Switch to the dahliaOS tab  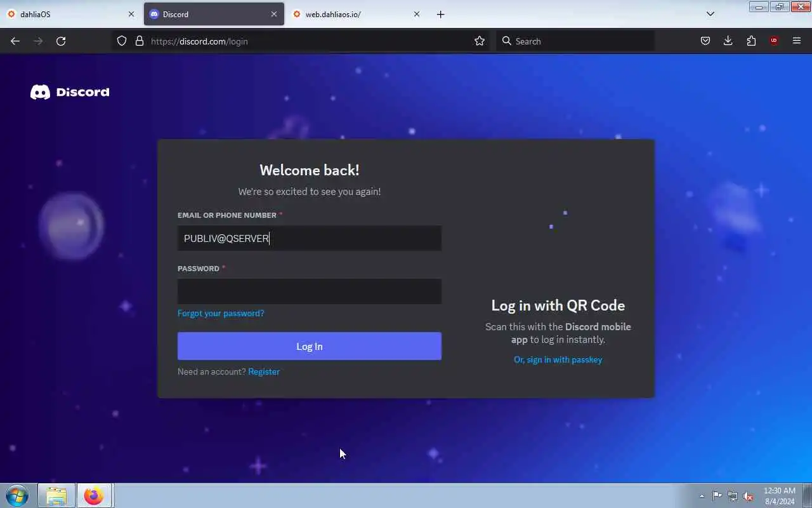pos(70,14)
